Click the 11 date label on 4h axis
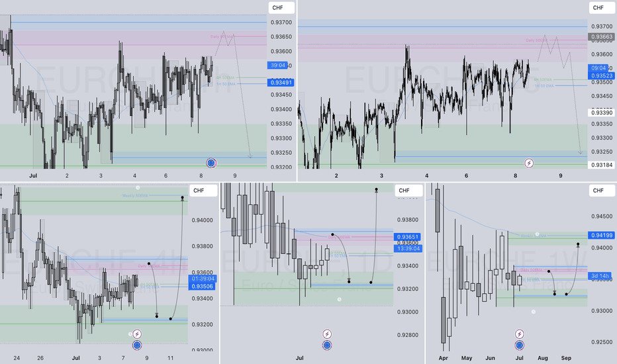Screen dimensions: 617x364 170,358
